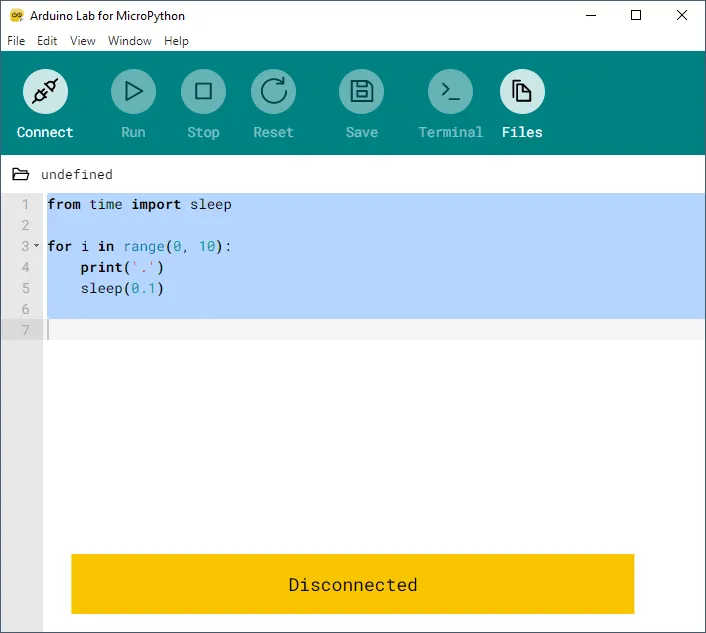Screen dimensions: 706x633
Task: Toggle the Files panel icon
Action: coord(522,91)
